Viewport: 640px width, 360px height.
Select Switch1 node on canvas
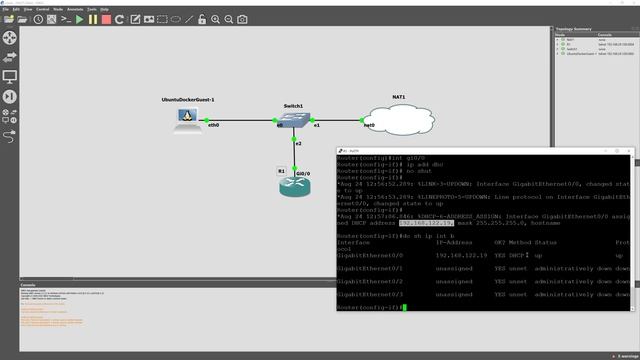pos(293,120)
